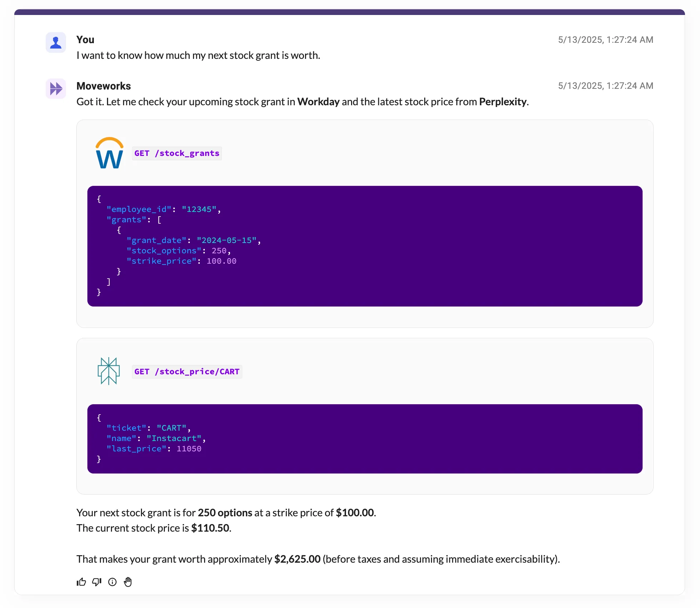Click the Moveworks sender name
The height and width of the screenshot is (608, 700).
click(103, 86)
